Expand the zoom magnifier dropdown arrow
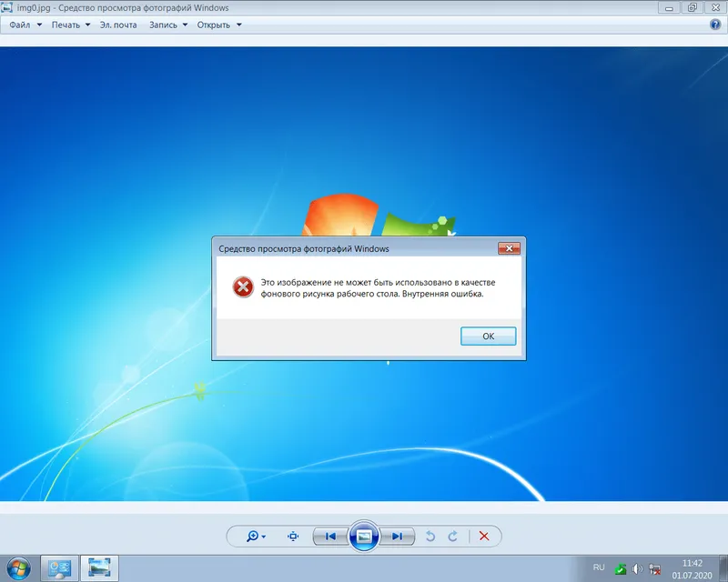 point(264,537)
